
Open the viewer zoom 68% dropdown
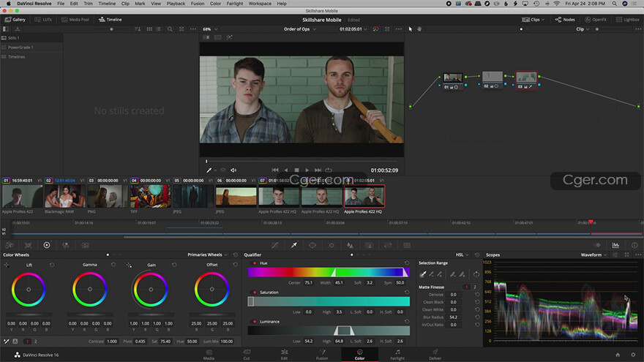click(x=210, y=29)
